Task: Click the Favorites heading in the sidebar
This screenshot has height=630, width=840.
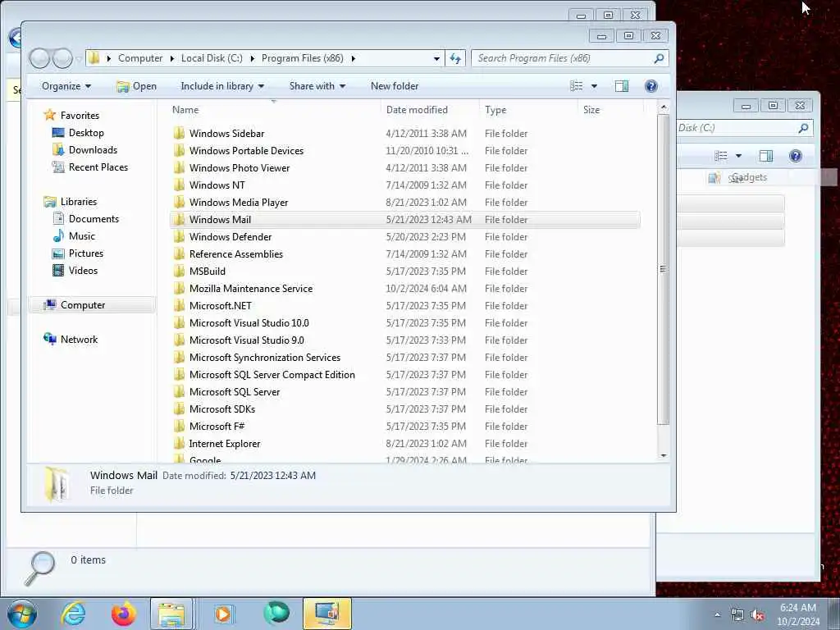Action: [x=80, y=115]
